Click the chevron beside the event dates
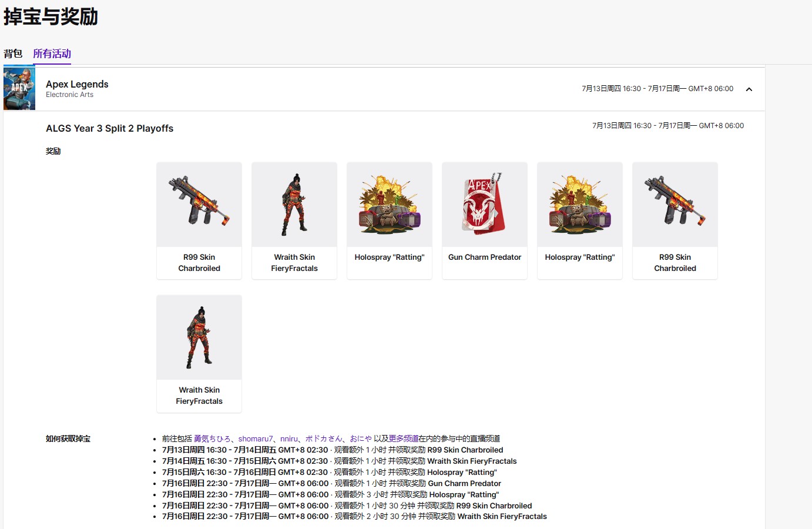Viewport: 812px width, 529px height. tap(749, 89)
